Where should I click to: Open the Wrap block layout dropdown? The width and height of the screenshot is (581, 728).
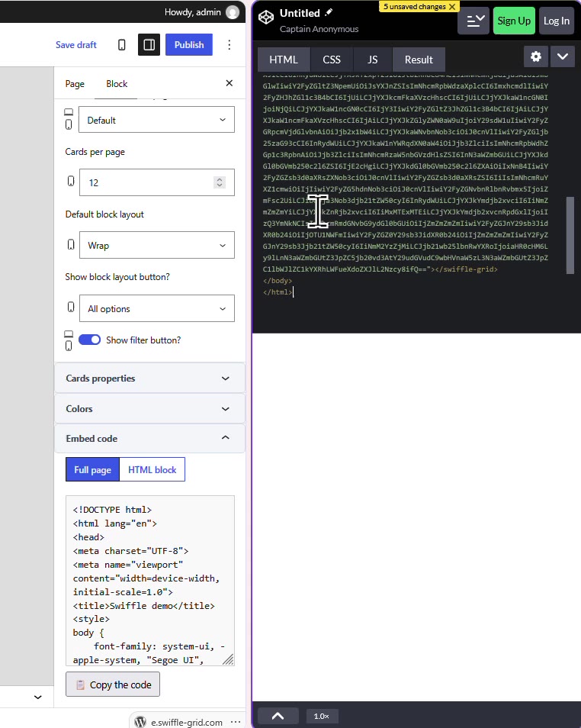[157, 245]
